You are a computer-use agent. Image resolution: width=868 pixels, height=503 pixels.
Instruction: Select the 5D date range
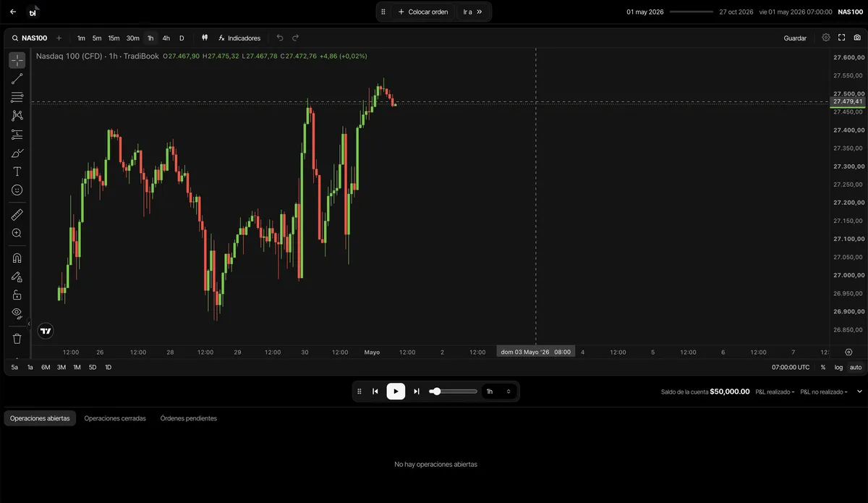pos(93,368)
